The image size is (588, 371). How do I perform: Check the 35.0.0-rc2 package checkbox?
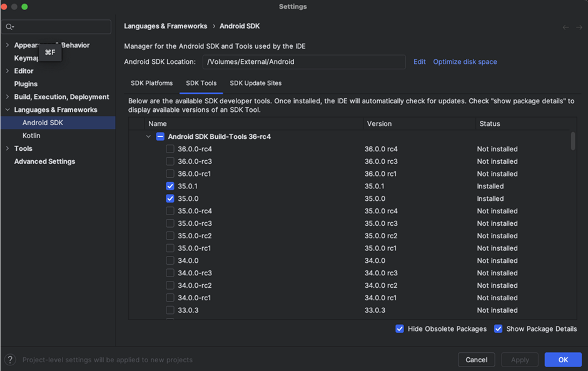[x=170, y=236]
